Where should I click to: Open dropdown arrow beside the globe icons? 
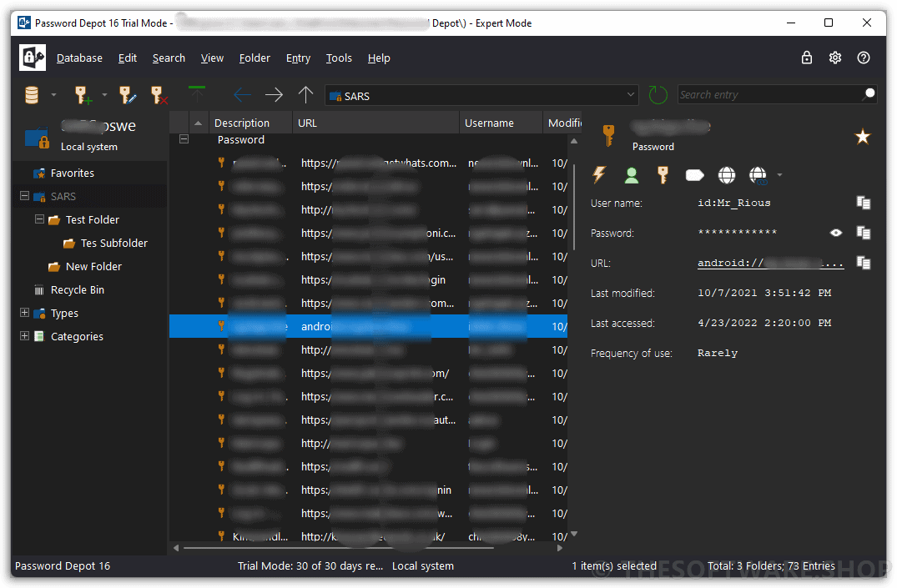coord(779,175)
